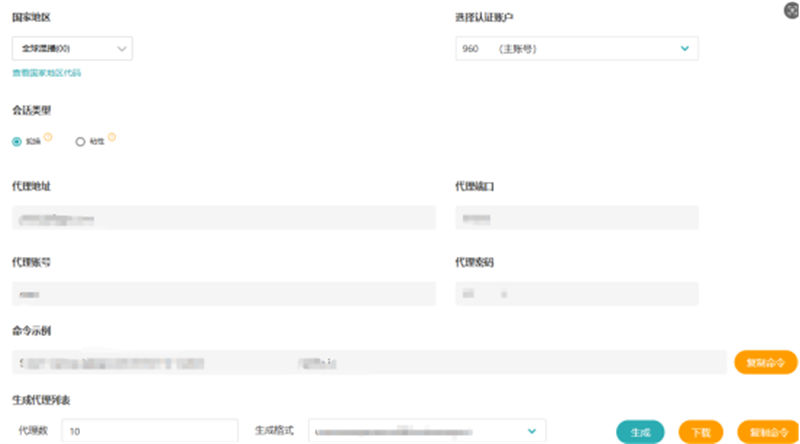
Task: Click the bottom-right 复制命令 button
Action: click(766, 432)
